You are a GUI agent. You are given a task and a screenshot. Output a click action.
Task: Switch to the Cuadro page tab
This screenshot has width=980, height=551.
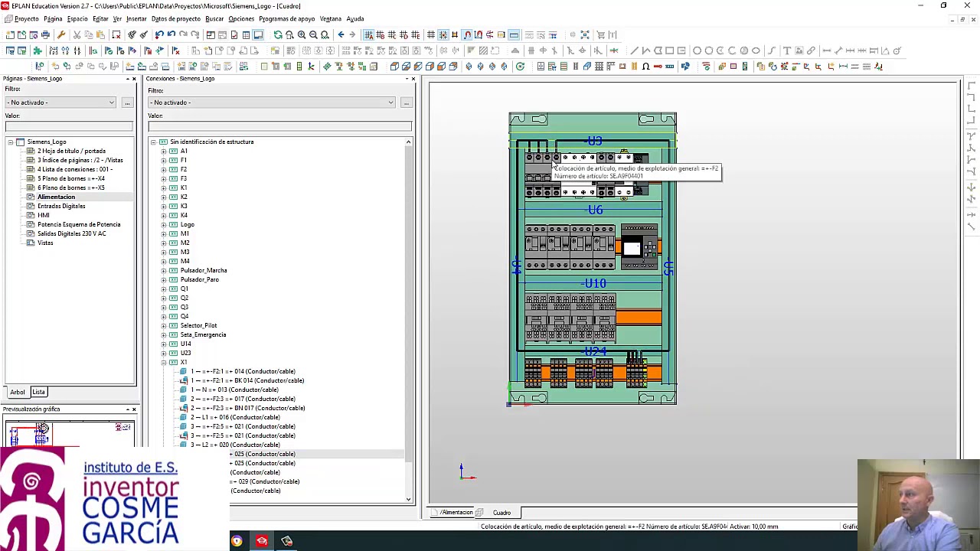tap(501, 513)
